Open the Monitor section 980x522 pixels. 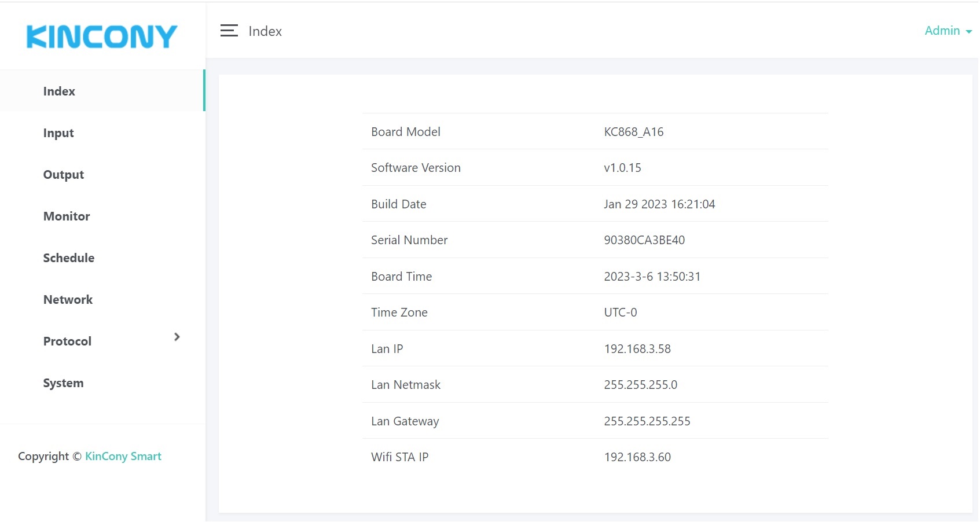coord(67,216)
